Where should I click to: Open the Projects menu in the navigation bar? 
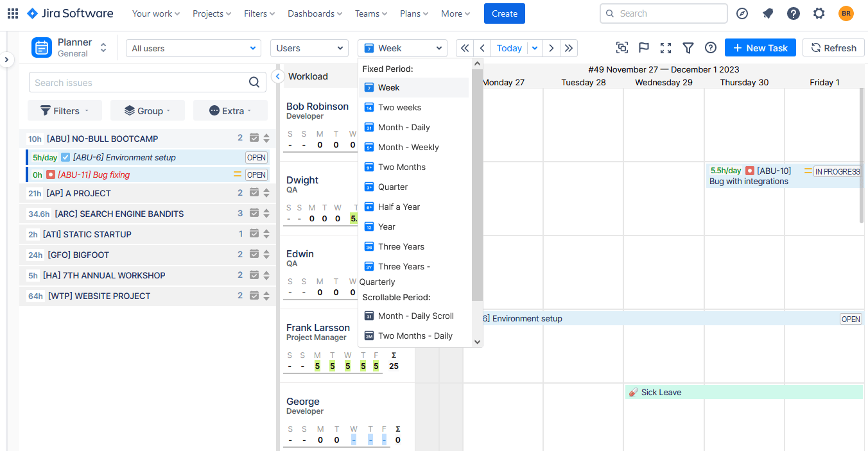tap(211, 13)
